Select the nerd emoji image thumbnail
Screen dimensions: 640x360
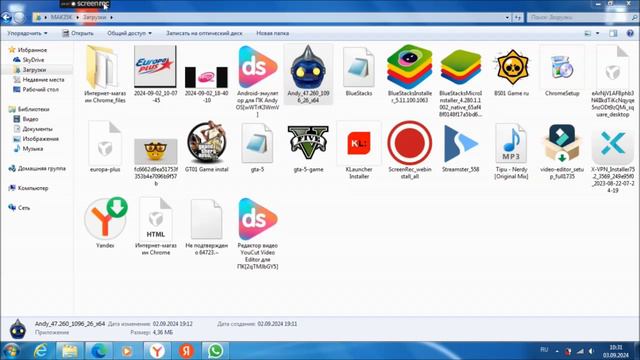pos(156,151)
